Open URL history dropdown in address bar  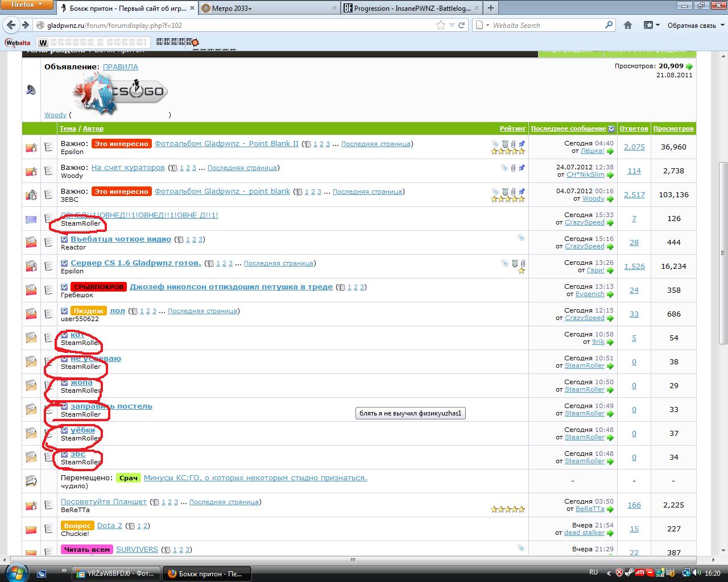452,25
